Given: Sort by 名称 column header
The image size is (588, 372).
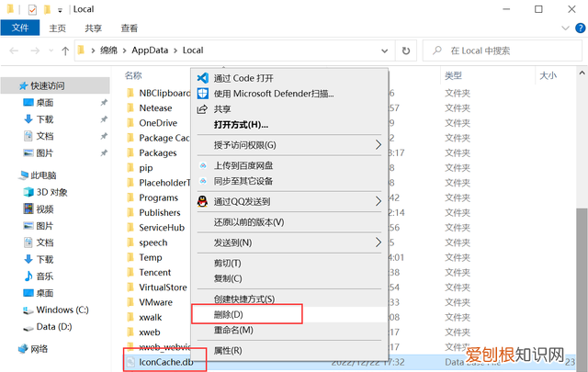Looking at the screenshot, I should tap(133, 75).
